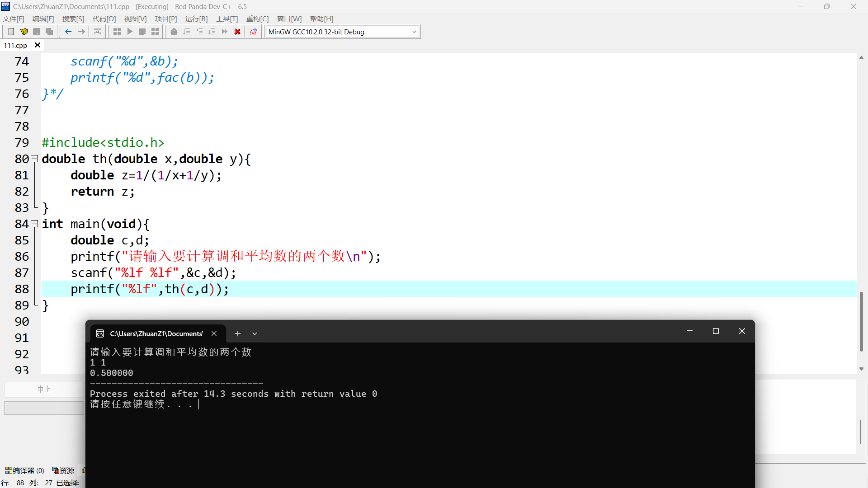Close the 111.cpp editor tab
The image size is (868, 488).
38,45
